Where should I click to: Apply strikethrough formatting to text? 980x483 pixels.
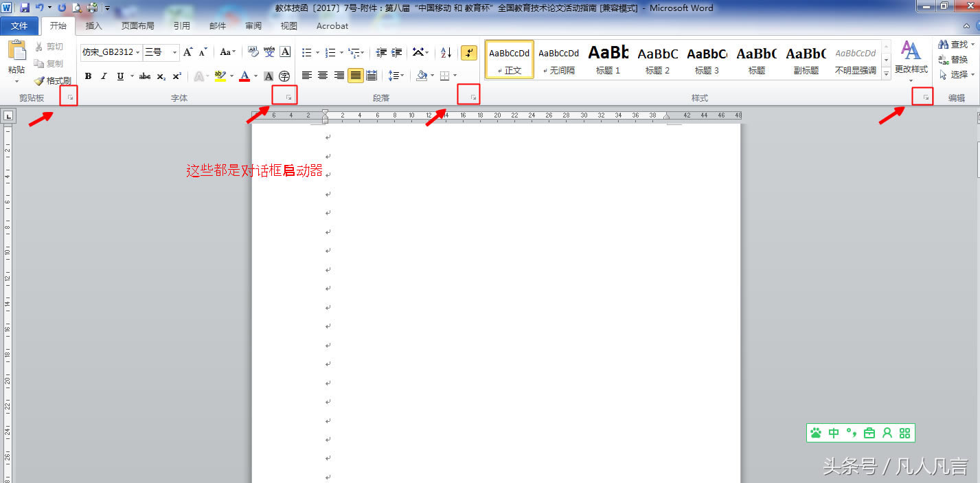coord(144,76)
